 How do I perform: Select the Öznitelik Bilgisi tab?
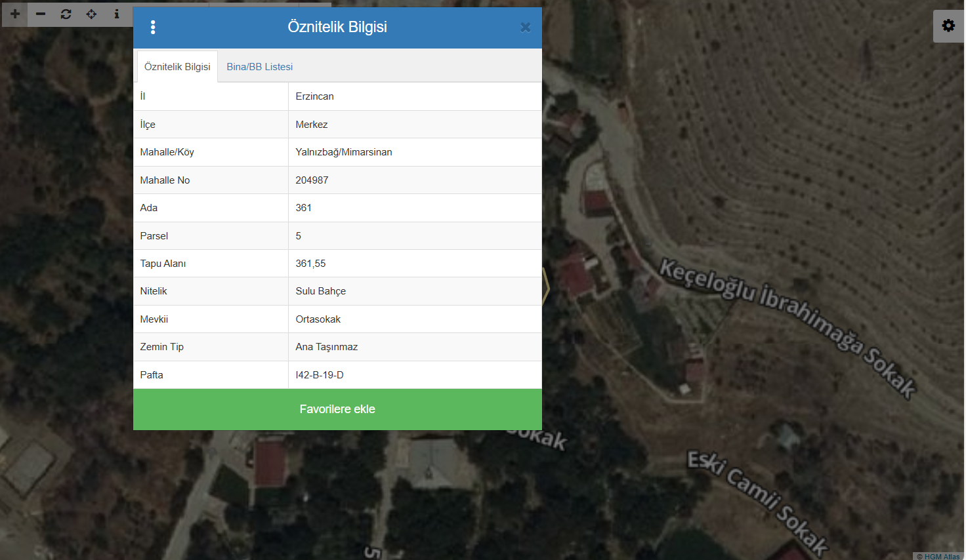point(177,67)
